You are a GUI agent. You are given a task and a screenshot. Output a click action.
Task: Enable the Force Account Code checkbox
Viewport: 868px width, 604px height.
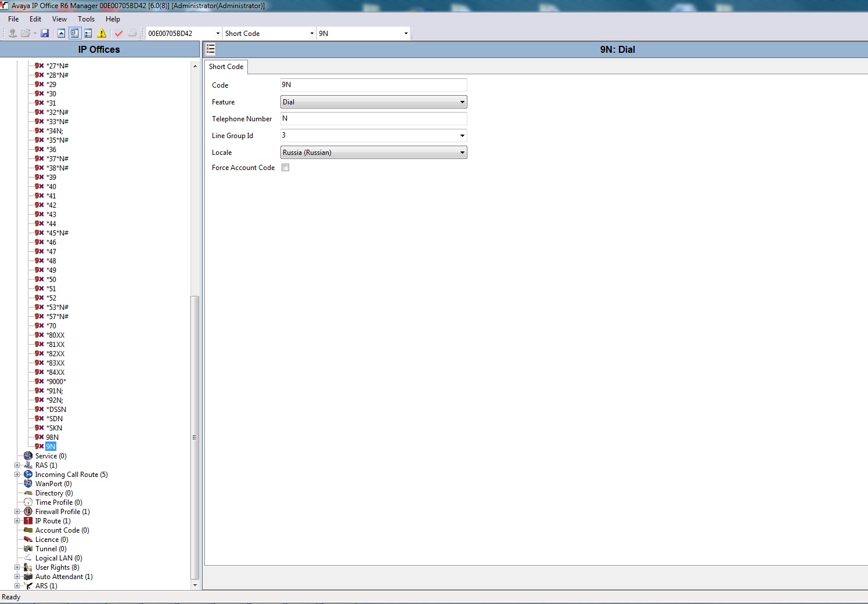coord(286,168)
